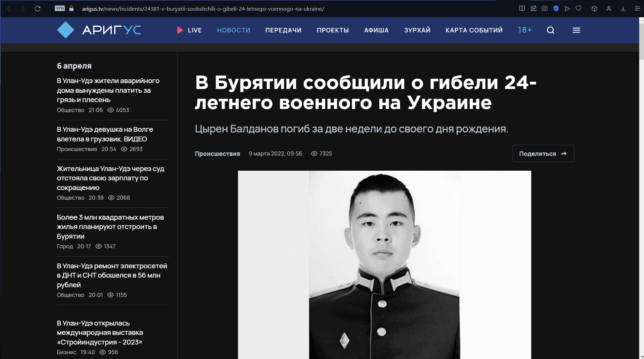
Task: Take a snapshot with the browser camera icon
Action: click(545, 9)
